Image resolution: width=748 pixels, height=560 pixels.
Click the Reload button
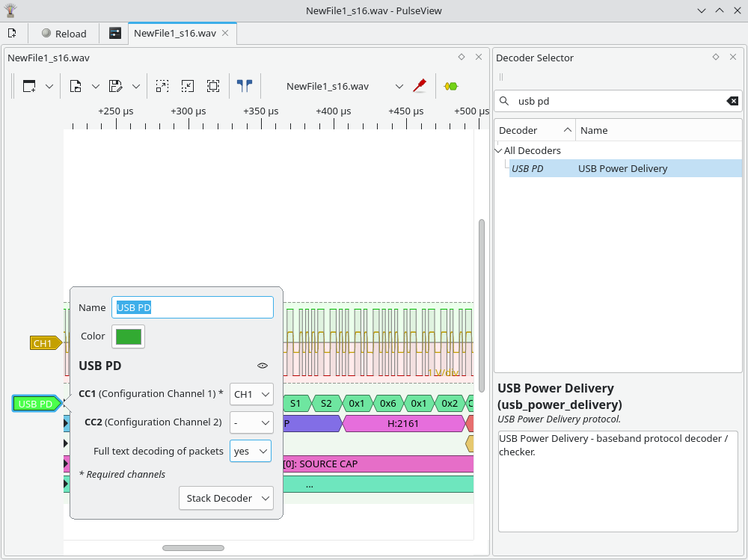point(64,34)
